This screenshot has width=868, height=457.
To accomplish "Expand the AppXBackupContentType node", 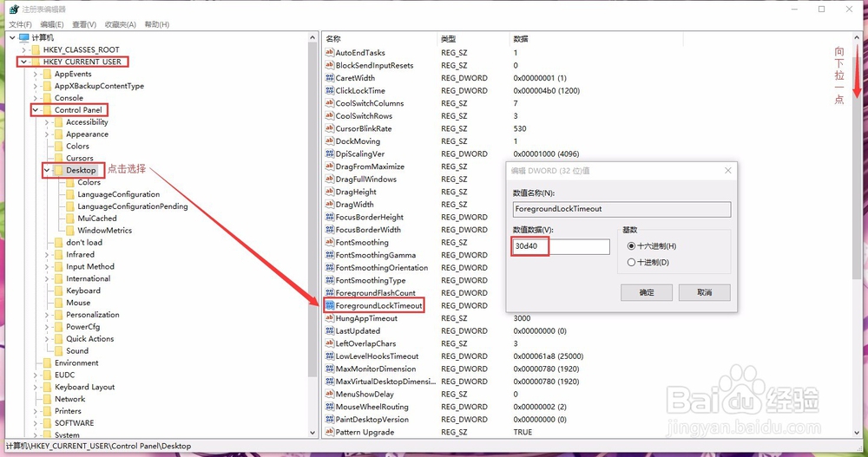I will coord(35,87).
